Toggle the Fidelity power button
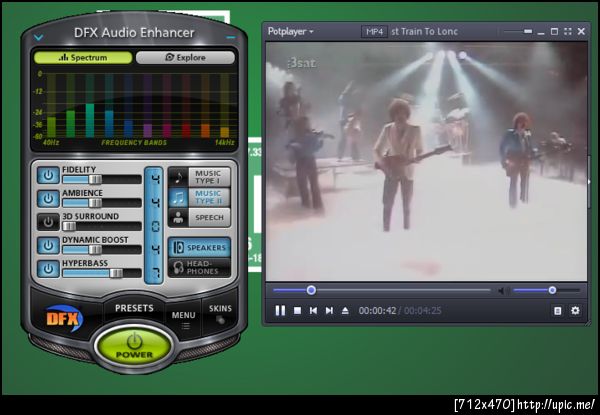 [48, 175]
